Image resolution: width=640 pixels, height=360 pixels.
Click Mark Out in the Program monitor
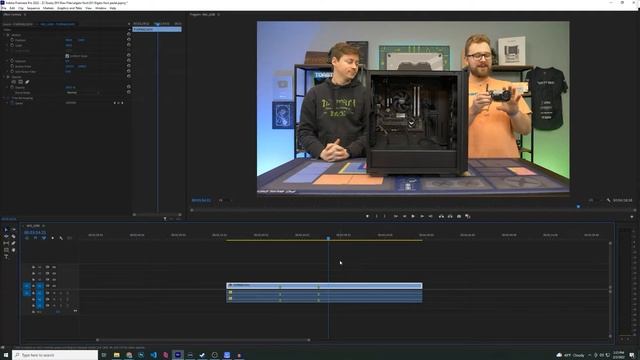point(385,216)
